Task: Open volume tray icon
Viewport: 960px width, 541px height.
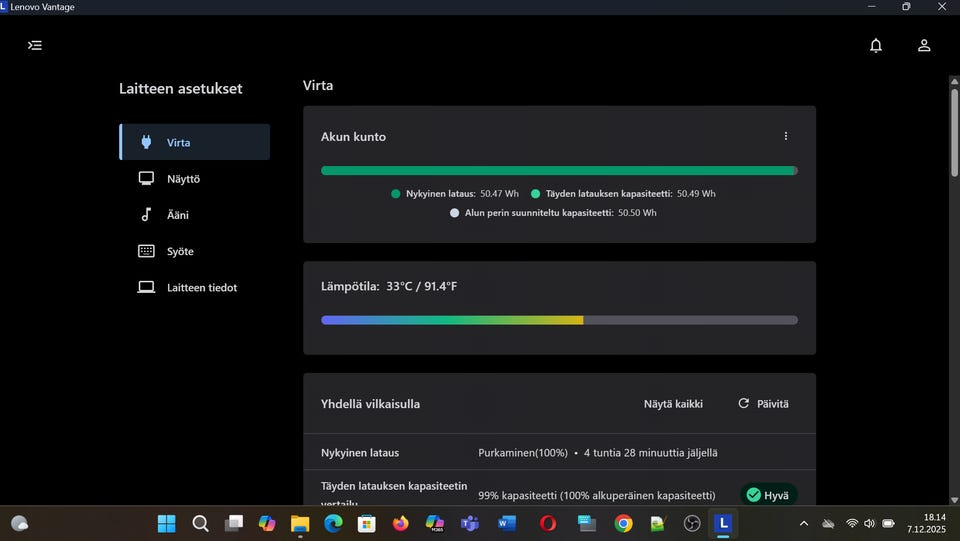Action: 869,524
